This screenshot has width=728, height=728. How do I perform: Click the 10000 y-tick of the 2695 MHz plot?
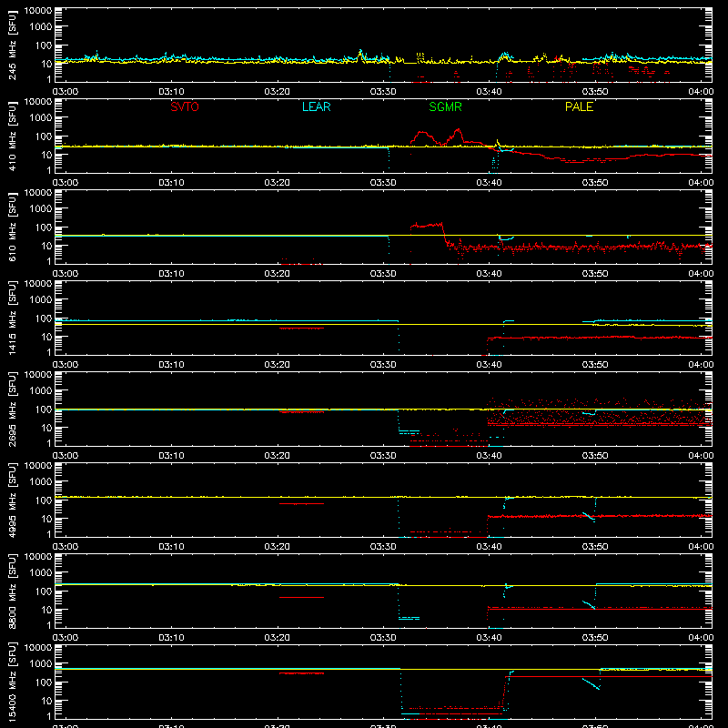[x=38, y=375]
